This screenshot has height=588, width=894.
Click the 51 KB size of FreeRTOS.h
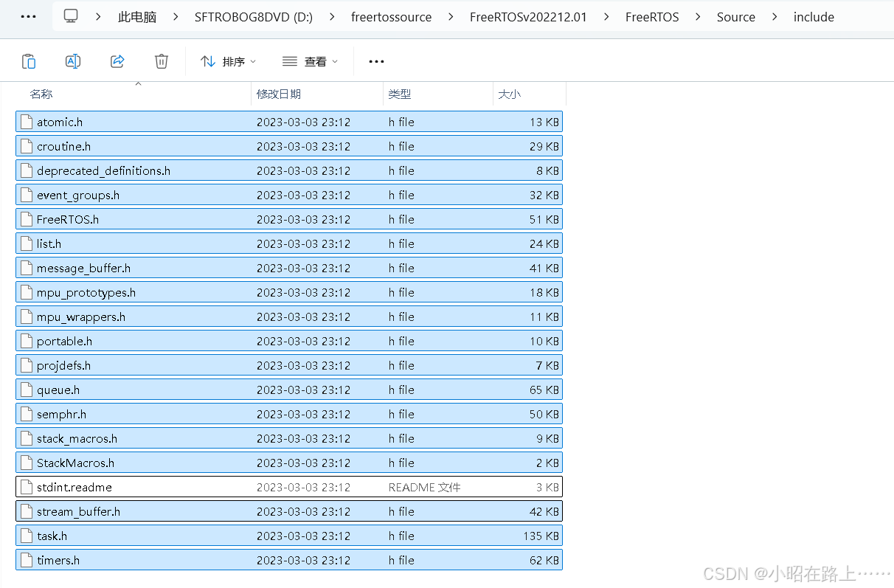(x=544, y=219)
